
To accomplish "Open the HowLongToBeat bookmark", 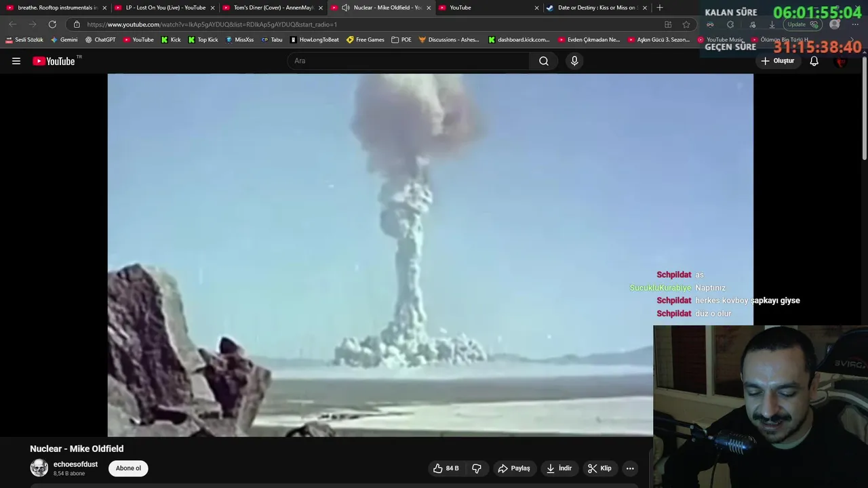I will tap(315, 40).
